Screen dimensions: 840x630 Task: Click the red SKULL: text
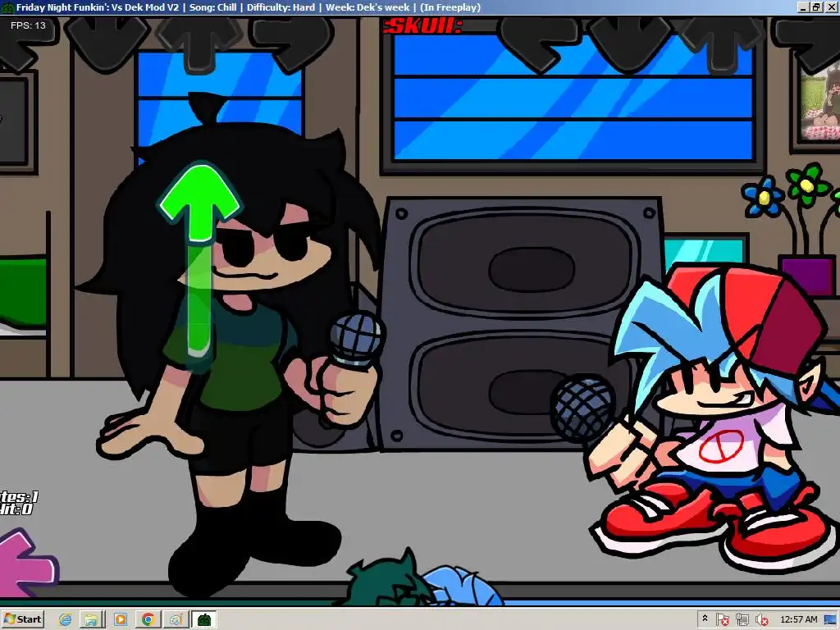click(x=422, y=25)
